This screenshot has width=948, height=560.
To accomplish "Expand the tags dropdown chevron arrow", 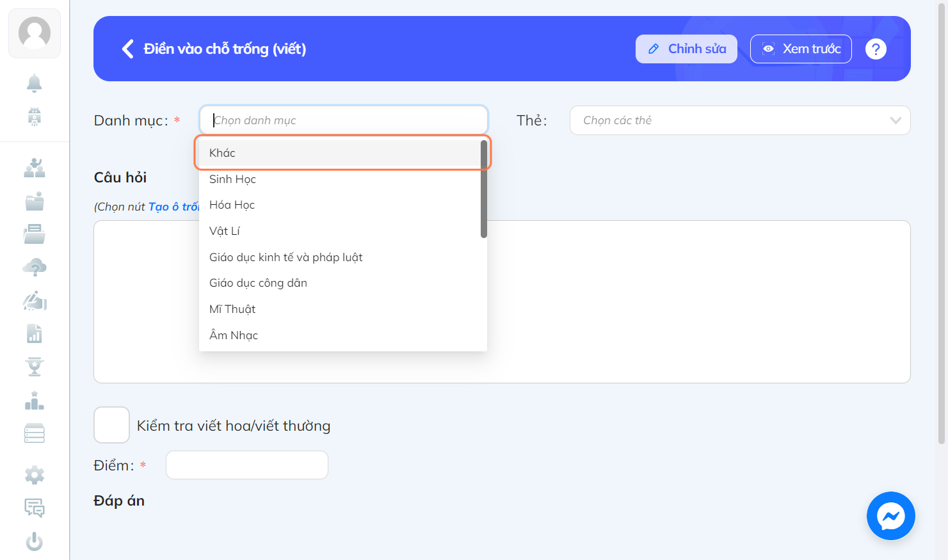I will point(896,120).
